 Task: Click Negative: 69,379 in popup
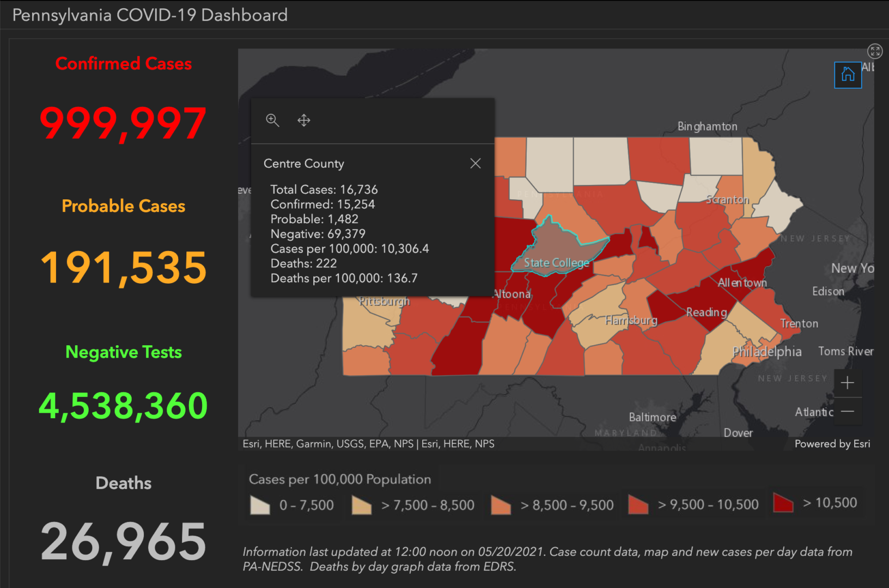pos(318,234)
